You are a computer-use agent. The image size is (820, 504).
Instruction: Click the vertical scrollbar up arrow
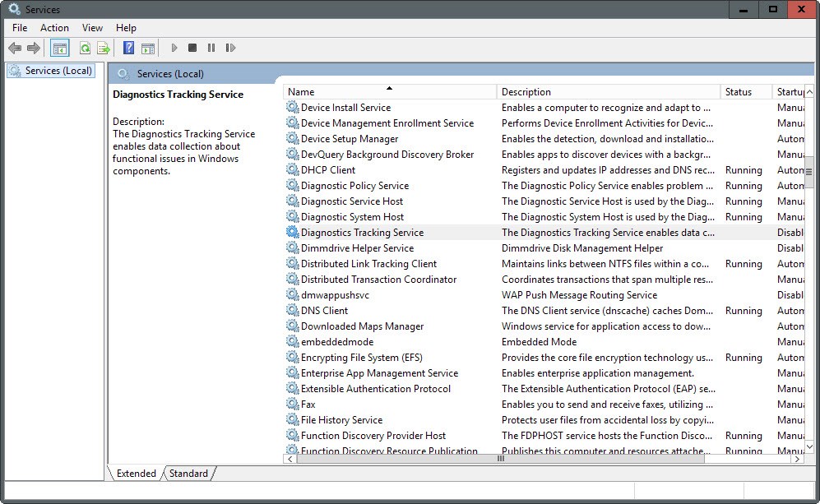click(809, 92)
